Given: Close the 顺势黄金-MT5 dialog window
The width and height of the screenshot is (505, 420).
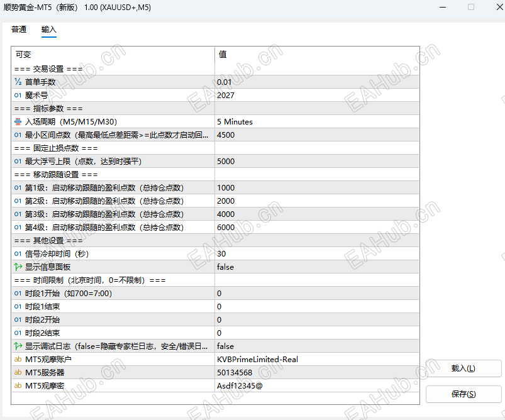Looking at the screenshot, I should point(500,7).
